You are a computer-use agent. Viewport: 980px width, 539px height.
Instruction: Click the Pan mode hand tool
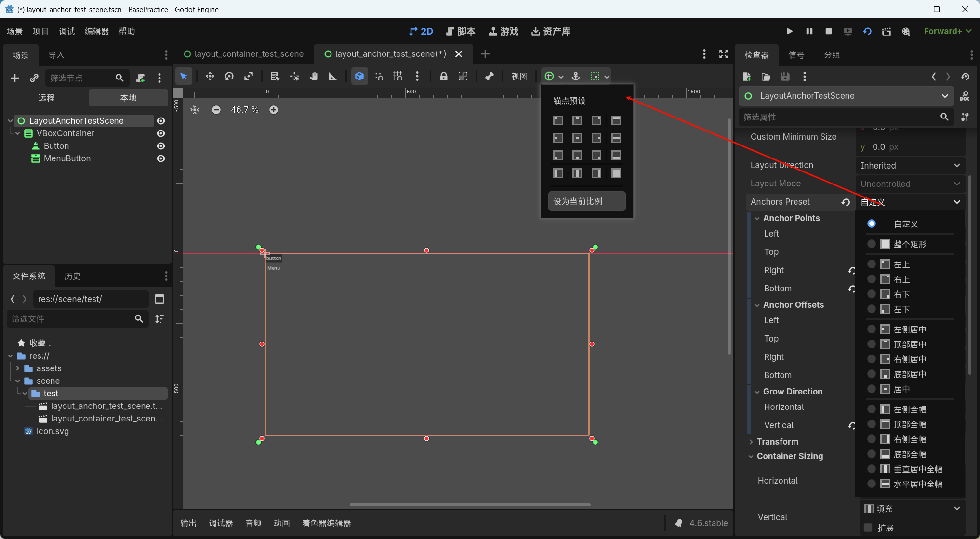(x=314, y=76)
